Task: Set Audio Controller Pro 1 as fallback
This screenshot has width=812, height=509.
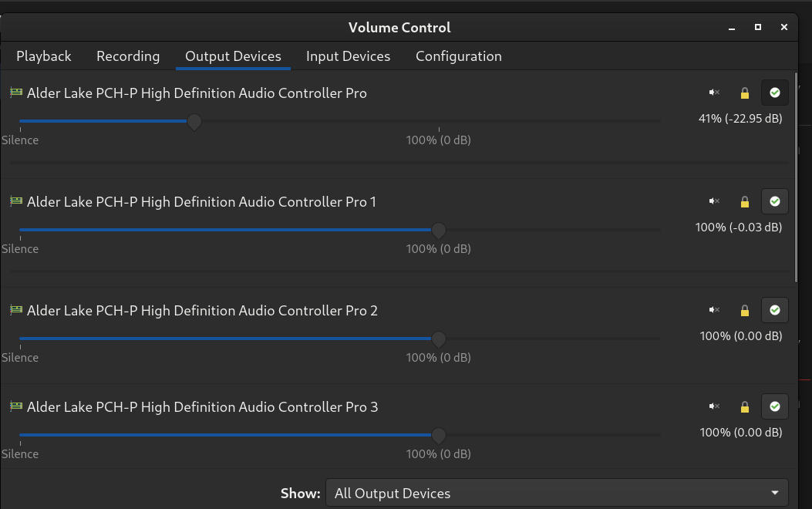Action: 775,201
